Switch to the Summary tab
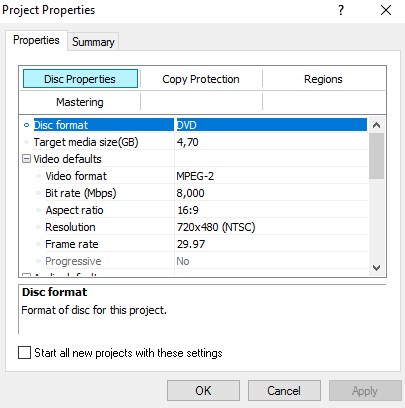 (93, 42)
